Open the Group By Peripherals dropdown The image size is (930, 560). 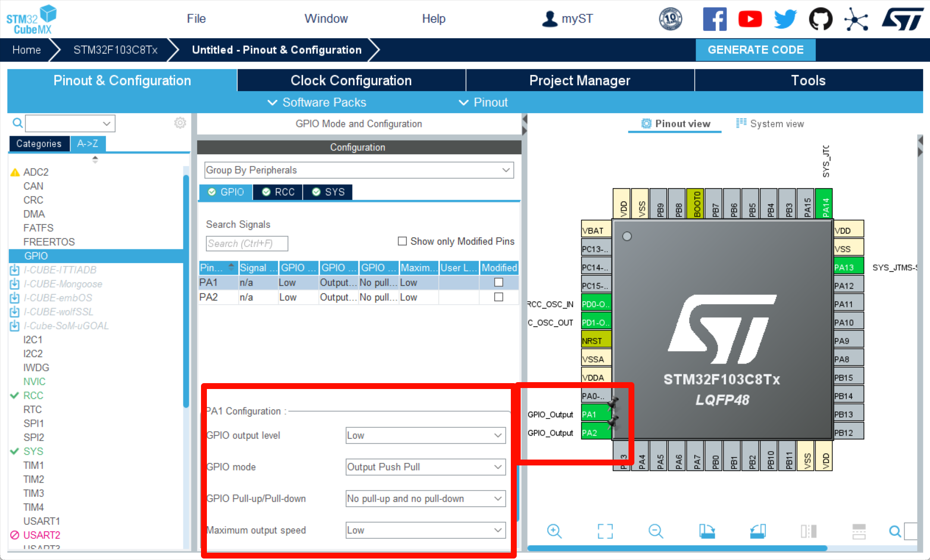click(359, 170)
